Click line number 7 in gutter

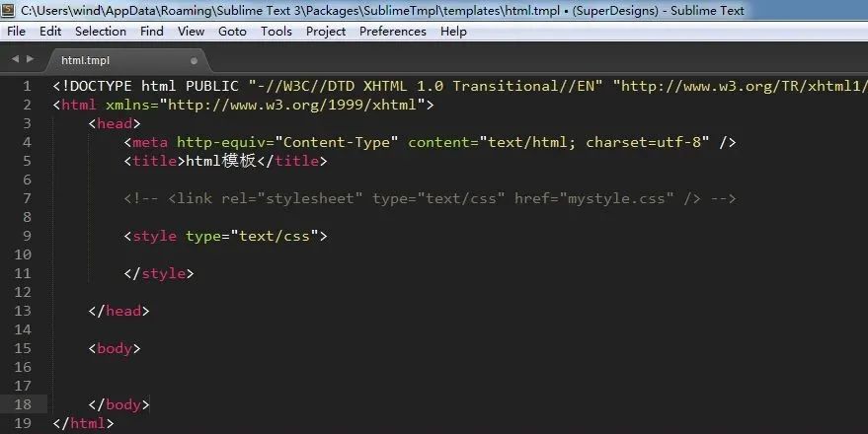pyautogui.click(x=27, y=198)
